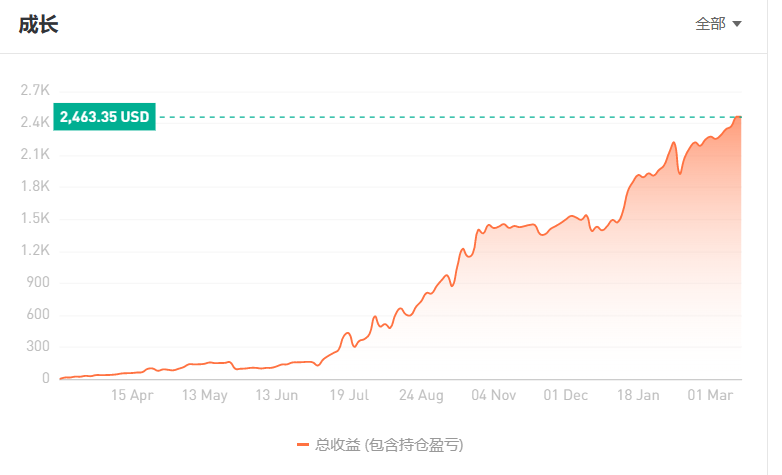Open the 全部 time range dropdown
Screen dimensions: 782x475
718,23
